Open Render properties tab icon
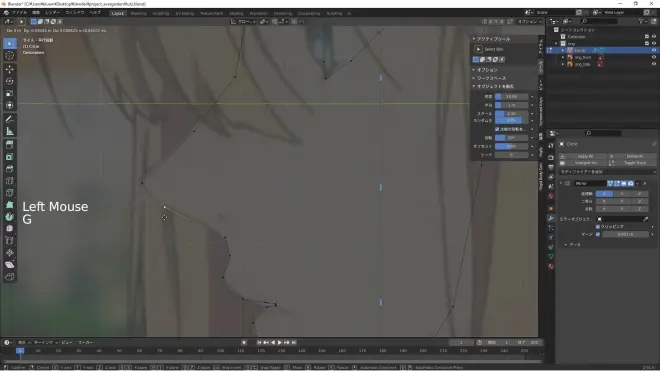Viewport: 660px width, 371px height. [x=551, y=157]
